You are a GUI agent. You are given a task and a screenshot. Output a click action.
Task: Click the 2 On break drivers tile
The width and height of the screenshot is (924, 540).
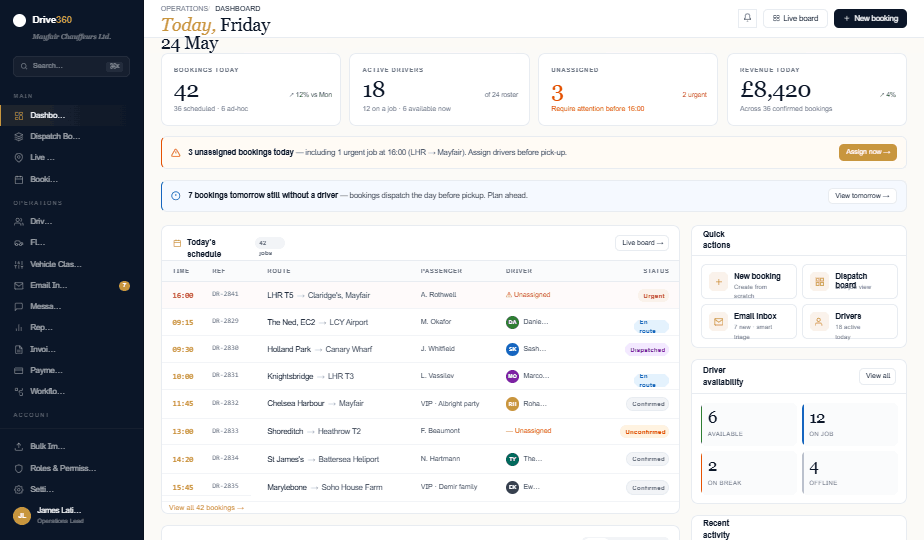click(748, 473)
